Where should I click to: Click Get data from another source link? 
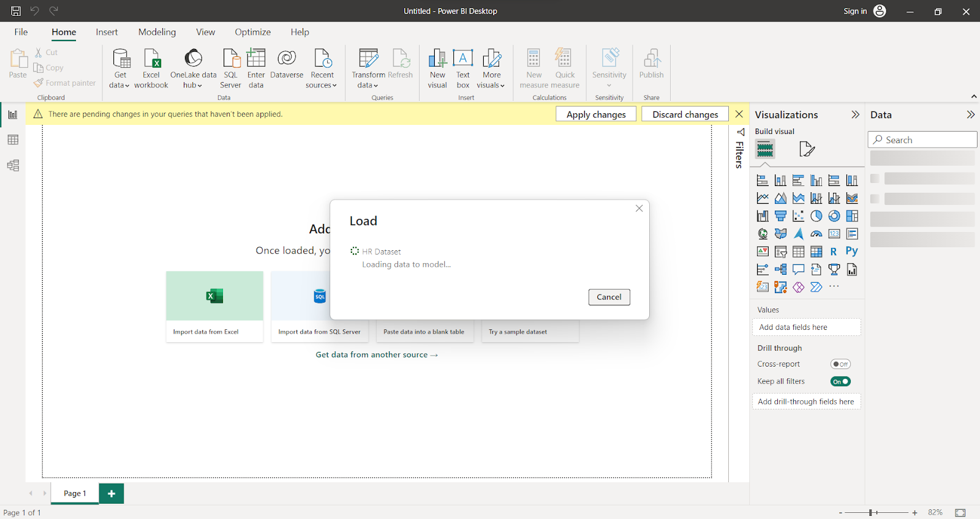coord(377,355)
